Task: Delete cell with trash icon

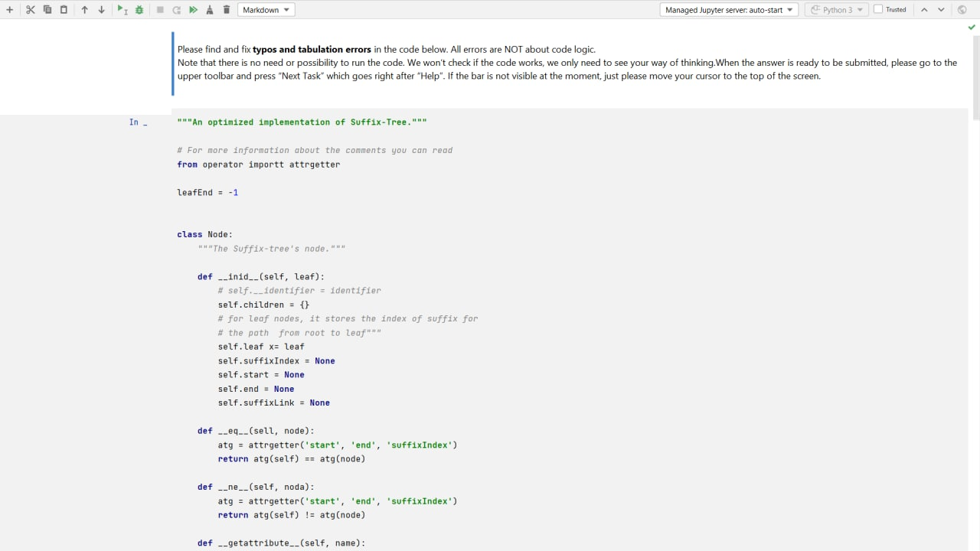Action: pyautogui.click(x=227, y=10)
